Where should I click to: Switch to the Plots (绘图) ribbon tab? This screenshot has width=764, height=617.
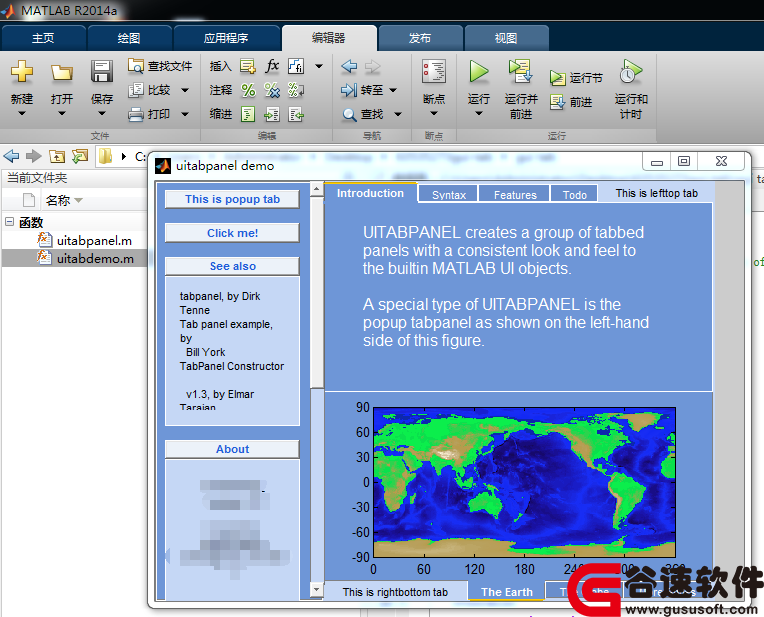(129, 38)
